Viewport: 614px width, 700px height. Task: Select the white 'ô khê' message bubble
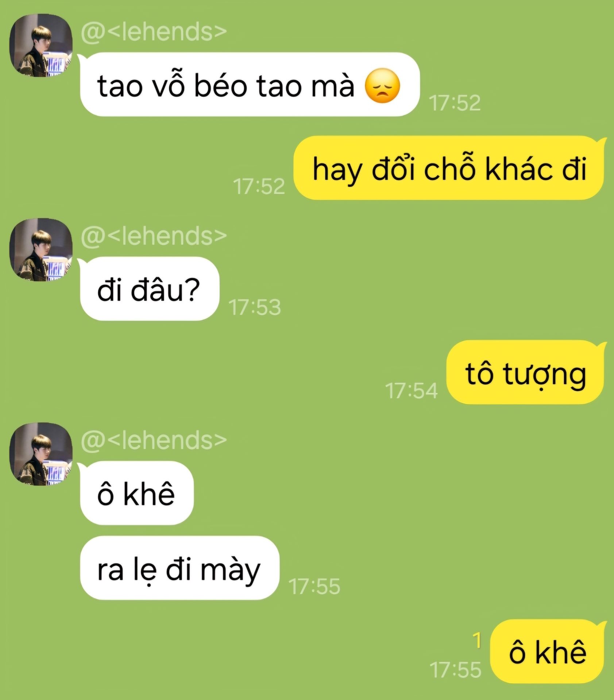pos(136,493)
